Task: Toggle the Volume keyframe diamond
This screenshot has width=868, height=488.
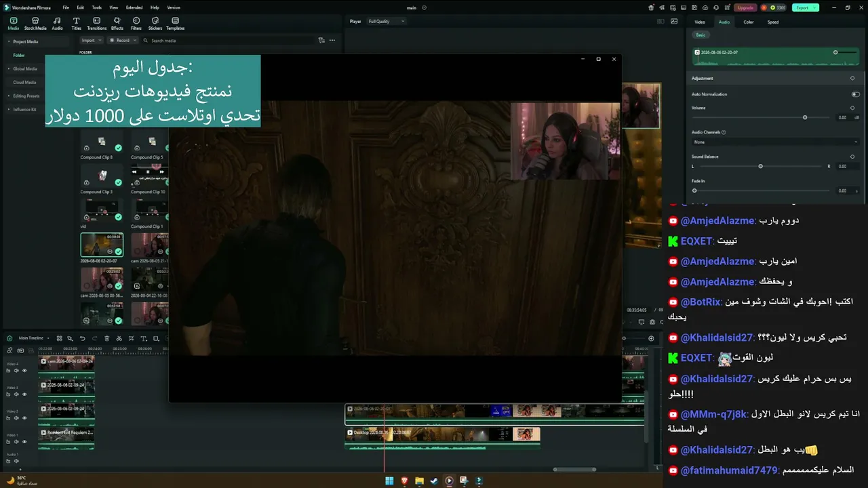Action: click(852, 108)
